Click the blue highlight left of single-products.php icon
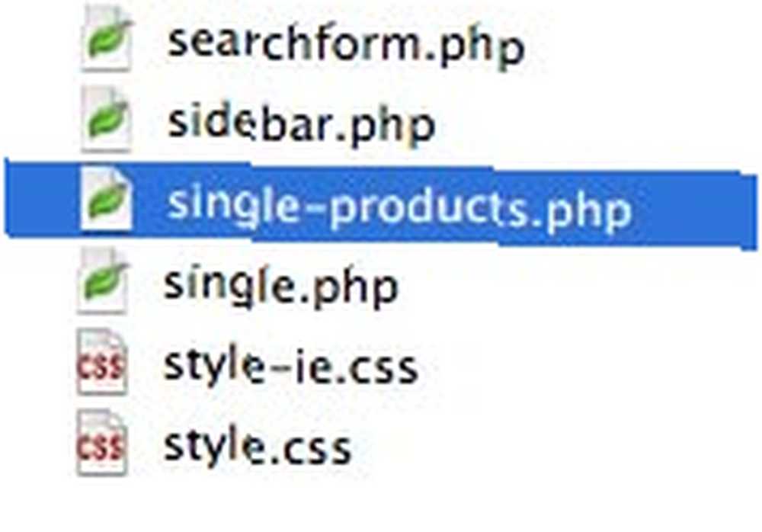 (42, 198)
